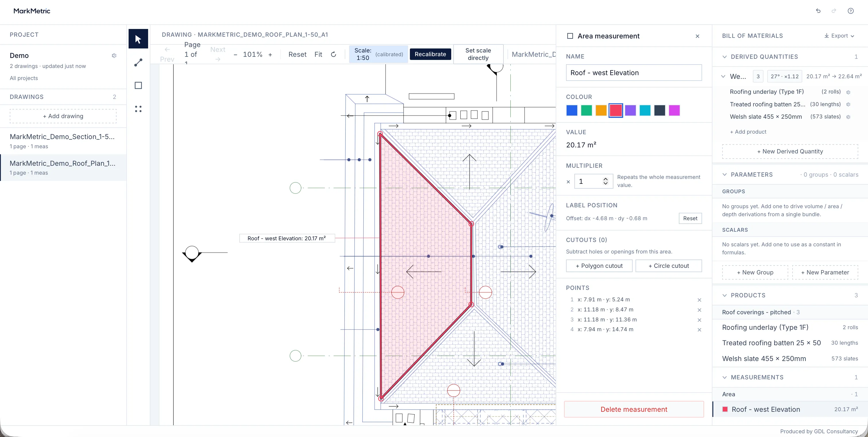The image size is (868, 437).
Task: Open the Export dropdown
Action: (839, 36)
